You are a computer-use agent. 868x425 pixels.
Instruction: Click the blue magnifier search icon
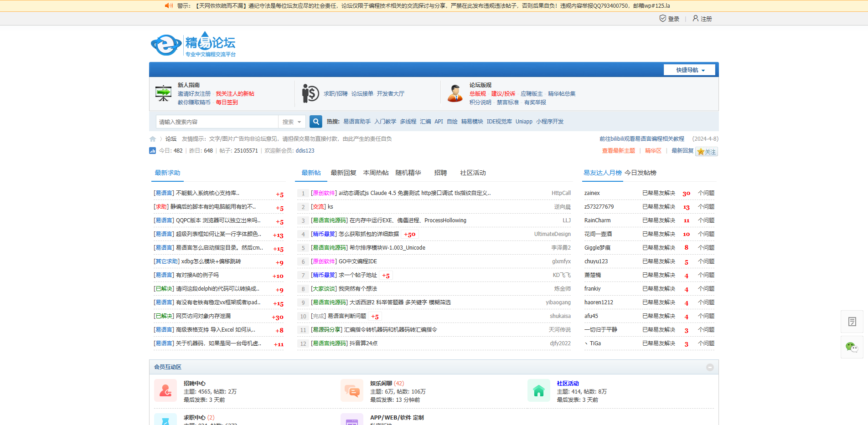tap(315, 122)
